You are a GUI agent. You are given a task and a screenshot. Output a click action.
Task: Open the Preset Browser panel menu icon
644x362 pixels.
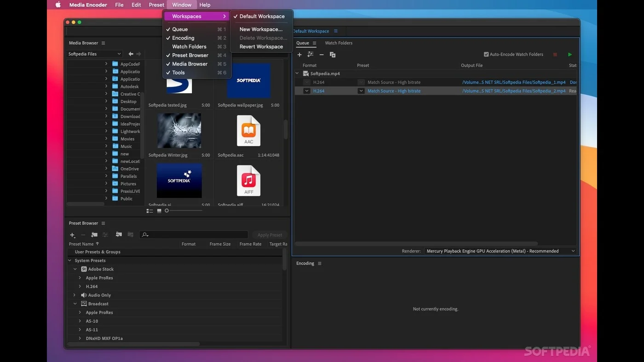[103, 223]
